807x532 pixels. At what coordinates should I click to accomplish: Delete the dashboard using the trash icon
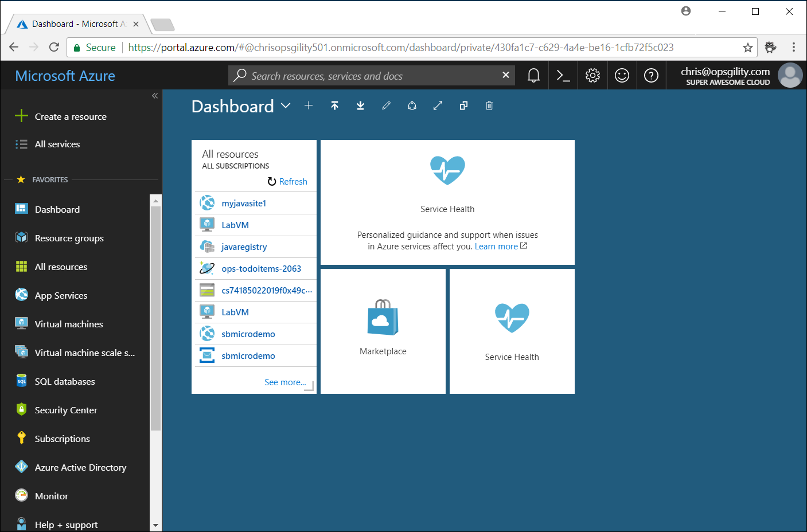[x=489, y=105]
